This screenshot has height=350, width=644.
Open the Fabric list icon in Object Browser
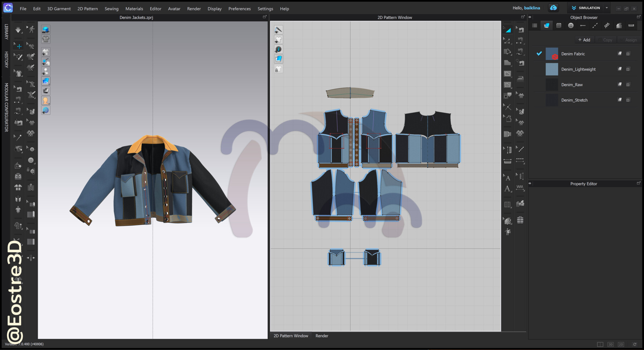coord(535,25)
